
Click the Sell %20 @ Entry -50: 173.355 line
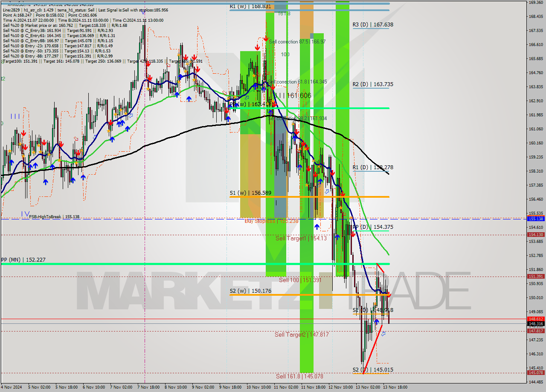pyautogui.click(x=56, y=51)
